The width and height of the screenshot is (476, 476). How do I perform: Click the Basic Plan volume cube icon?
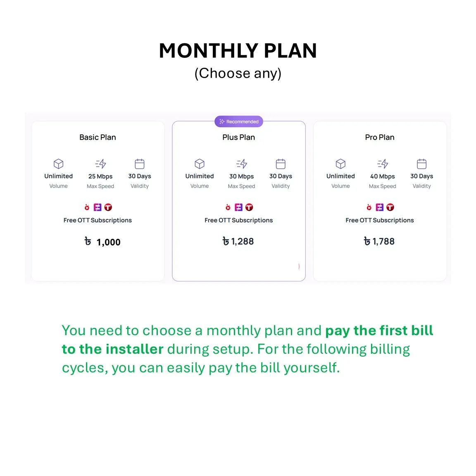(59, 164)
